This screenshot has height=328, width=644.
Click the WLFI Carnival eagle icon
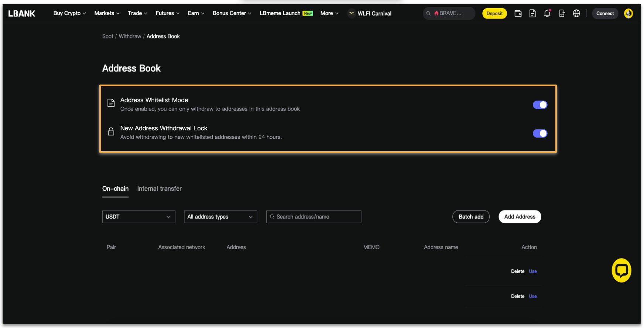(352, 13)
